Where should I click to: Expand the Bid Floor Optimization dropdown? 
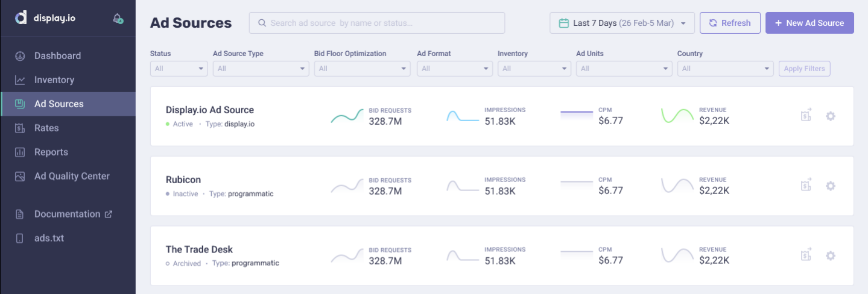pos(362,69)
